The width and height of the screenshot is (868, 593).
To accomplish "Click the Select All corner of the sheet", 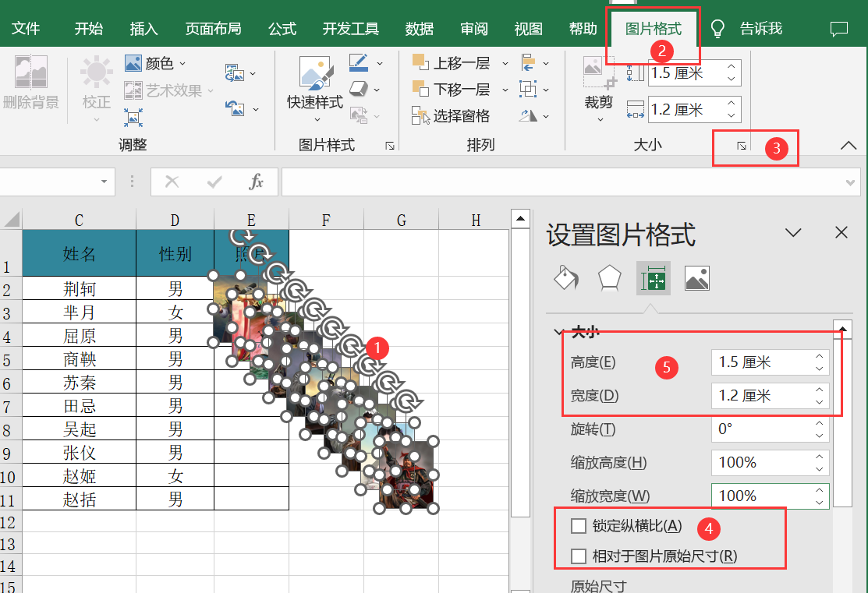I will click(x=12, y=220).
